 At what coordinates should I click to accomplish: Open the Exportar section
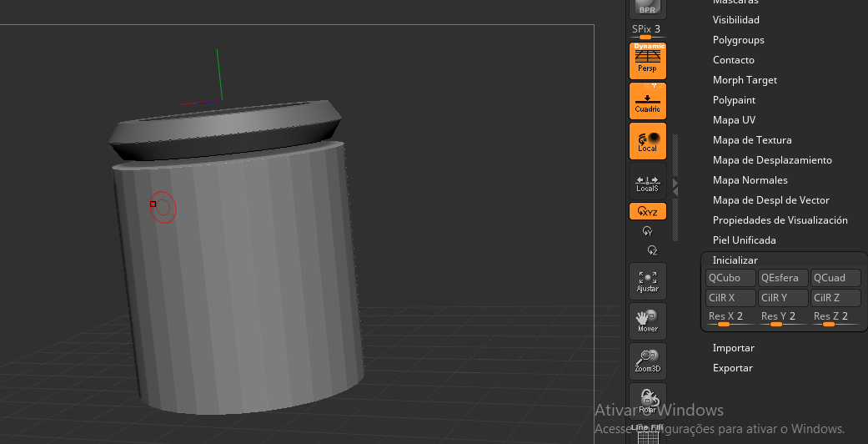click(x=732, y=368)
